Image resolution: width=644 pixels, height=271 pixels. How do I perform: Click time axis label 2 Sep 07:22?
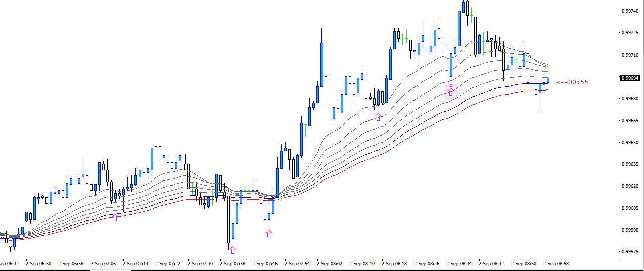[168, 264]
